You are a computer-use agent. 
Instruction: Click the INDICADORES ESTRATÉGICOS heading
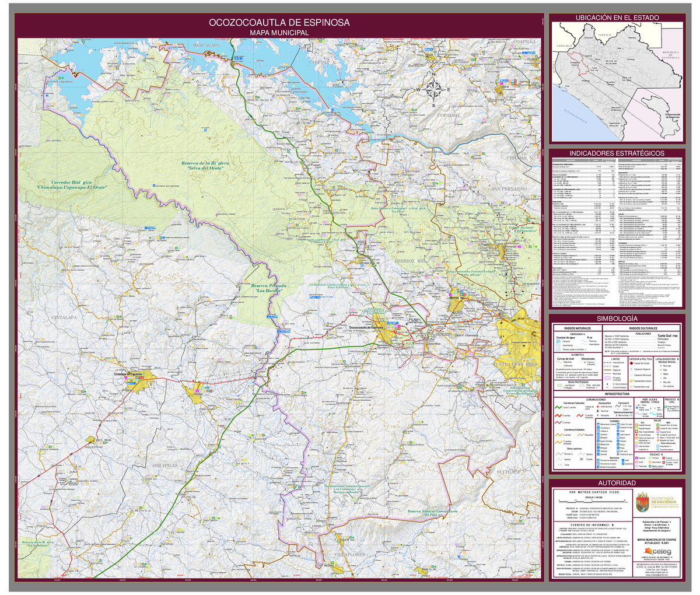point(617,153)
